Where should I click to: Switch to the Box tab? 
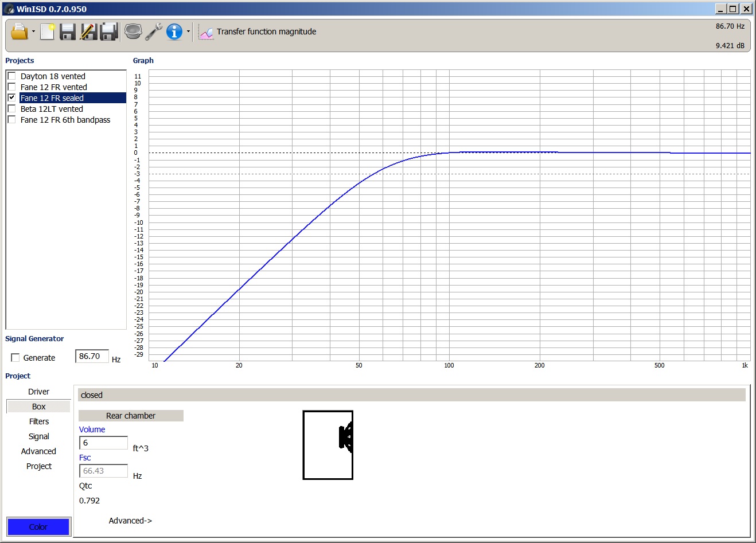(38, 407)
